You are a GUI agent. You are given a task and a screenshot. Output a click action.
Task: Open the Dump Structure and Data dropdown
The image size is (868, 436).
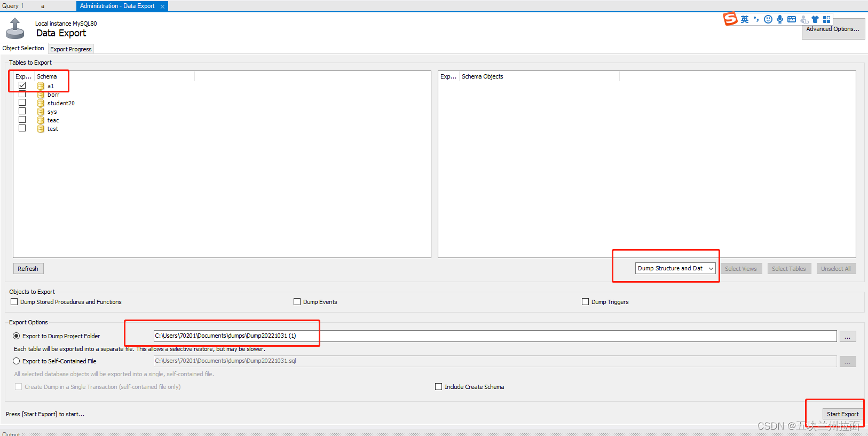point(675,268)
